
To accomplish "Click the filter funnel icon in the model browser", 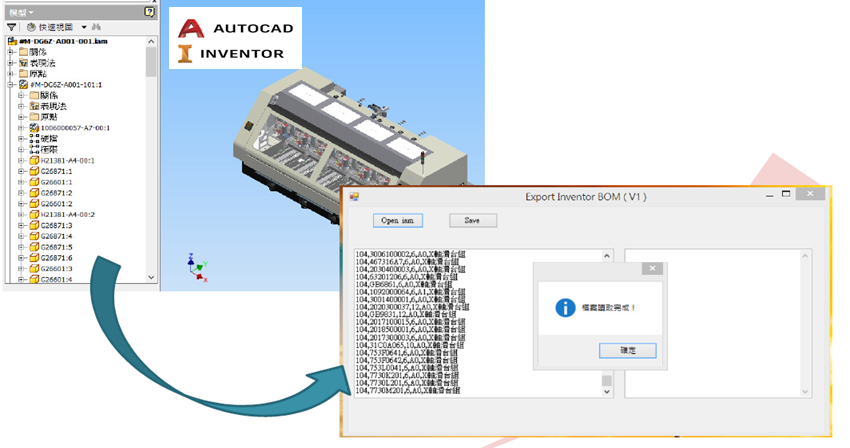I will pos(11,27).
